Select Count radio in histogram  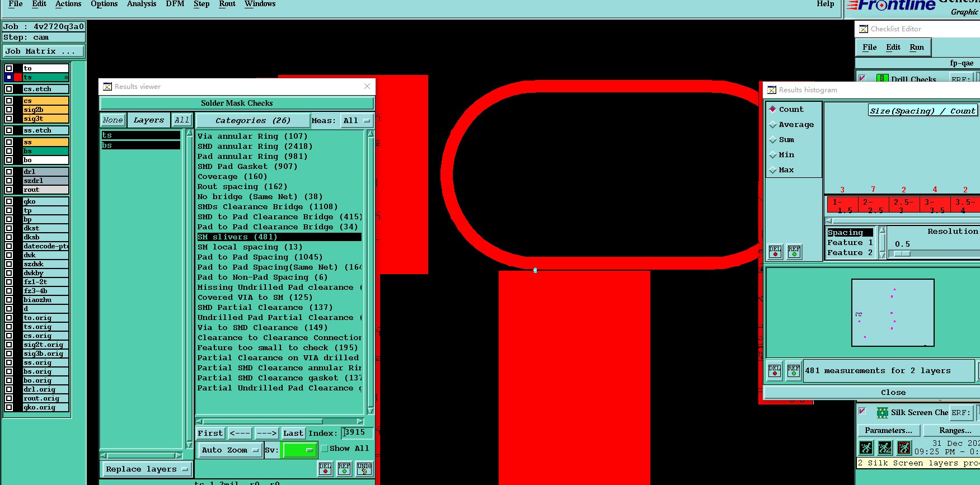(x=773, y=109)
